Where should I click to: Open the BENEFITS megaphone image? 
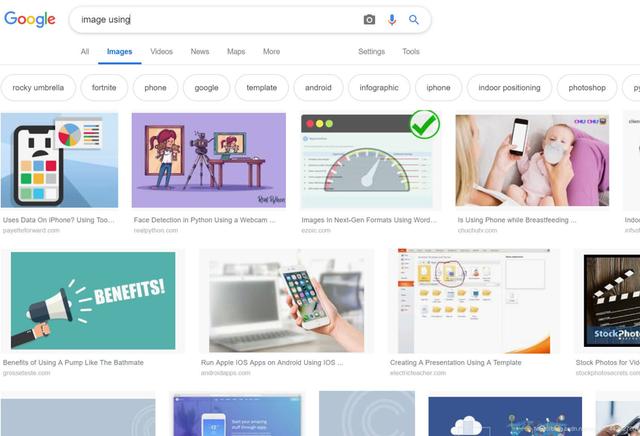tap(93, 300)
